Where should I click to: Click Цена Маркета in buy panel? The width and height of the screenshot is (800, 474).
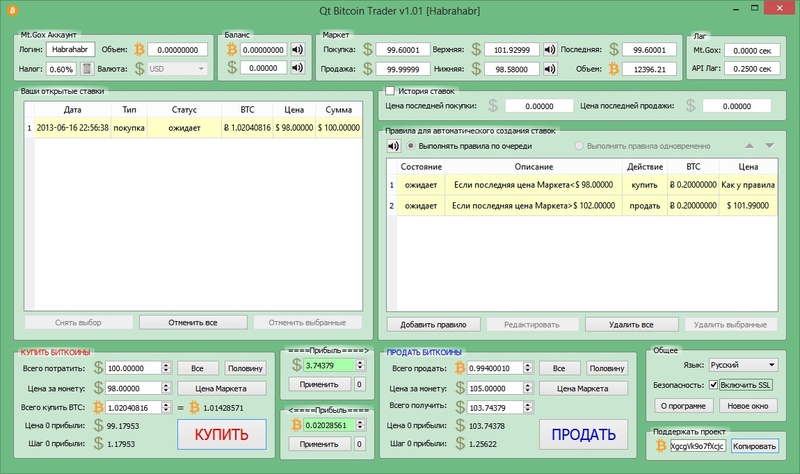(x=221, y=388)
